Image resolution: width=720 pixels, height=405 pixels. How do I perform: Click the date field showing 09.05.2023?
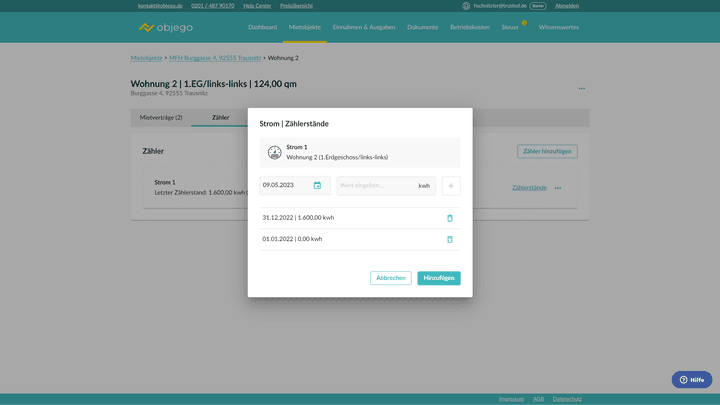click(285, 186)
